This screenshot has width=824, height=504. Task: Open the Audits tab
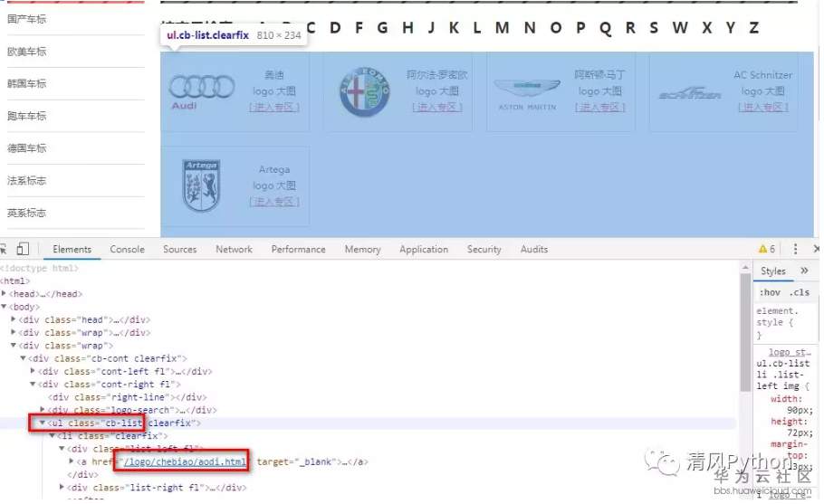tap(534, 250)
